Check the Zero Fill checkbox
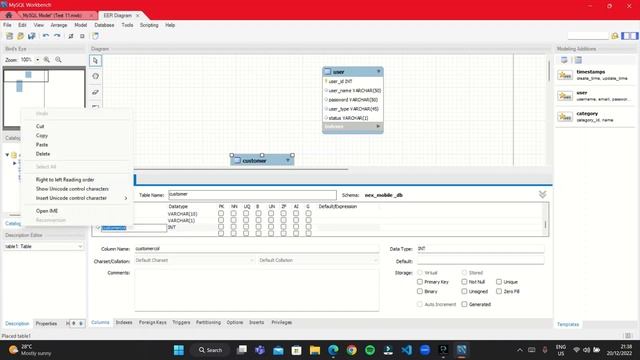 [x=499, y=291]
